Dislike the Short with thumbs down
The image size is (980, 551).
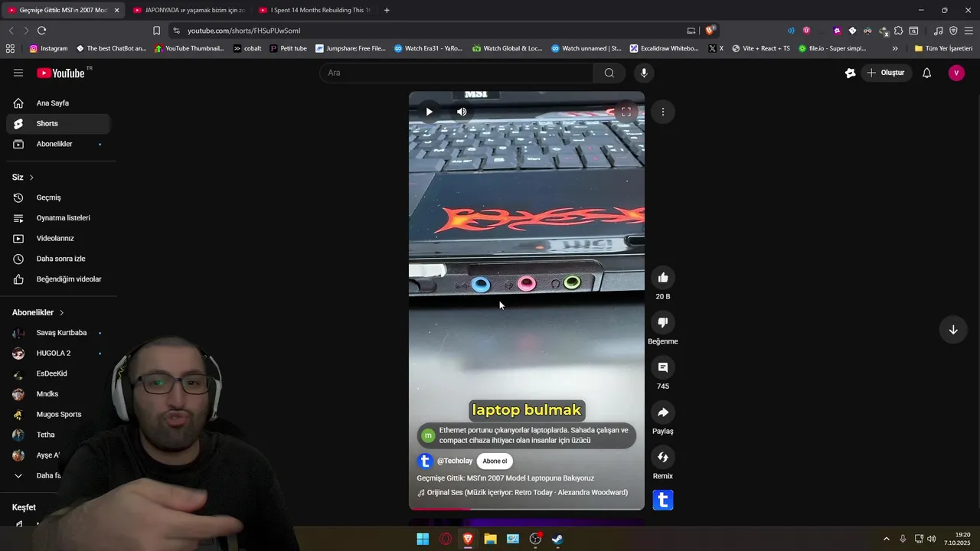coord(663,322)
